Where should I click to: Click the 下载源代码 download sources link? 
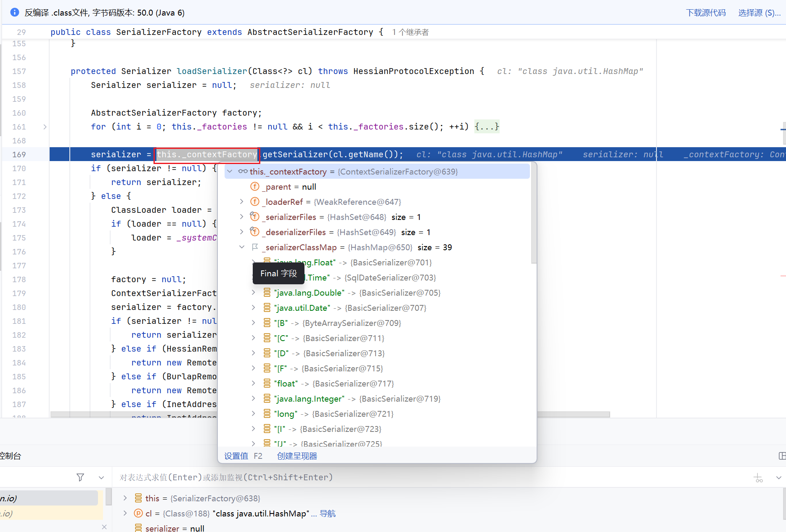706,13
